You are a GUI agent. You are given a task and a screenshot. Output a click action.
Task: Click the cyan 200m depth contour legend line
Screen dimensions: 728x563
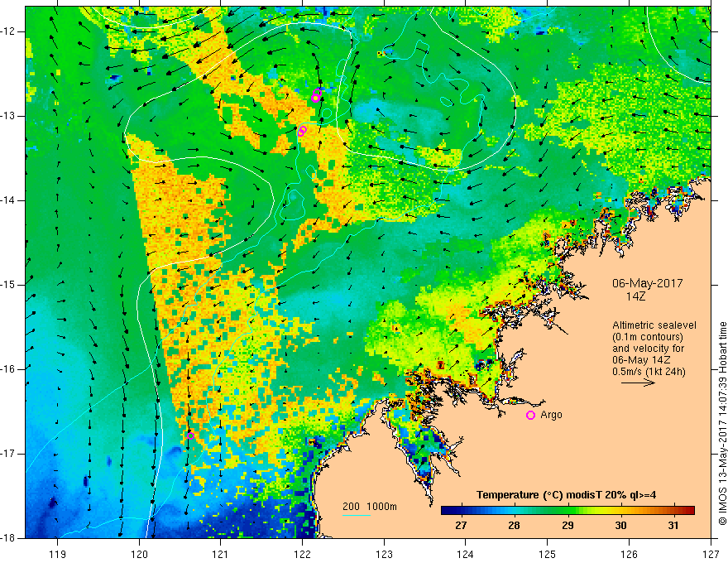pos(357,515)
